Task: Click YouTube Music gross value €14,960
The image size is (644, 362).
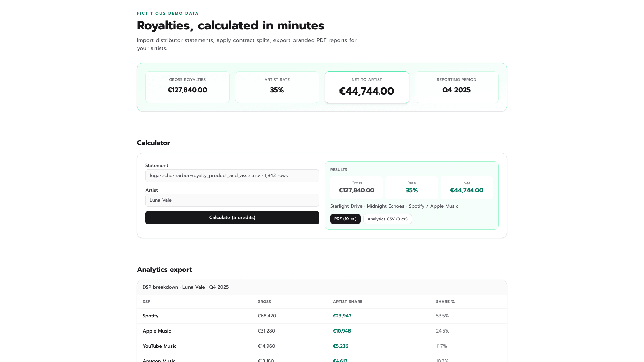Action: 266,346
